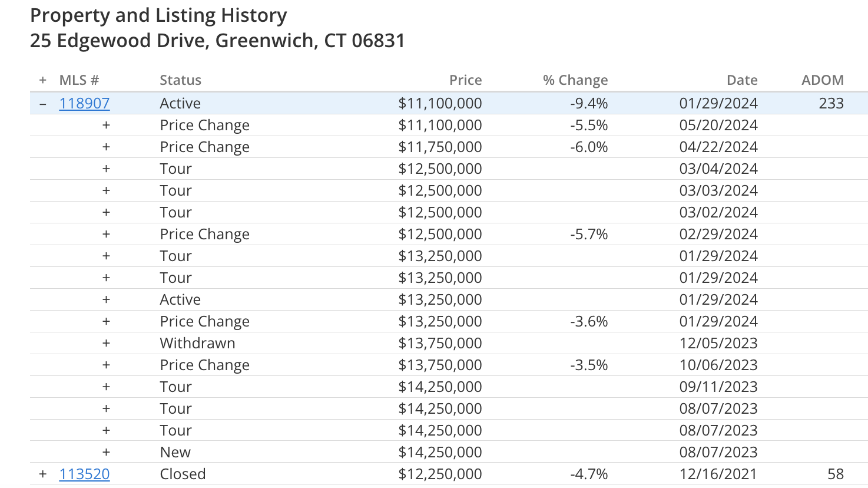The width and height of the screenshot is (868, 488).
Task: Expand the 10/06/2023 Price Change entry
Action: tap(106, 365)
